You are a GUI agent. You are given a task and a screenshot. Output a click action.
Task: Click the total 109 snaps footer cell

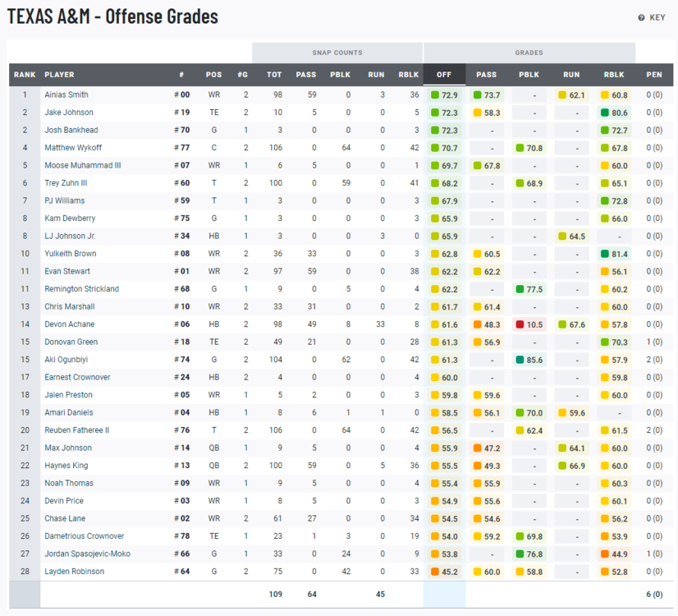click(274, 594)
